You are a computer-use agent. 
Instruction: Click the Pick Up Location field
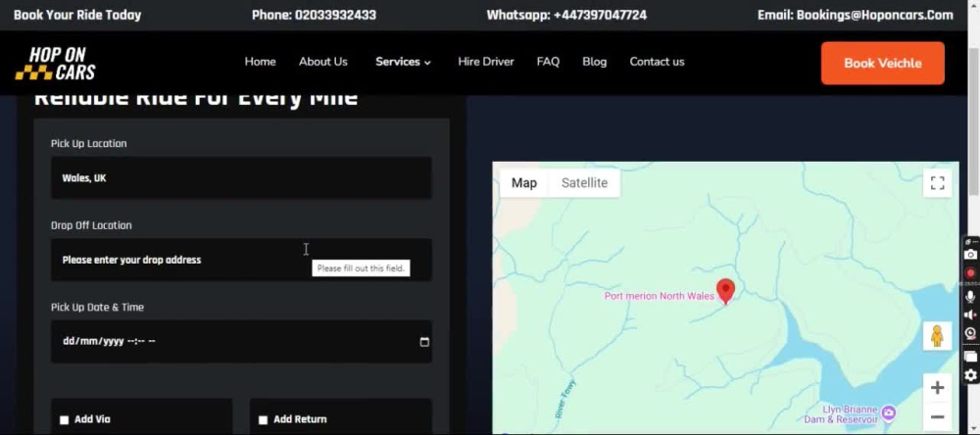pyautogui.click(x=241, y=178)
